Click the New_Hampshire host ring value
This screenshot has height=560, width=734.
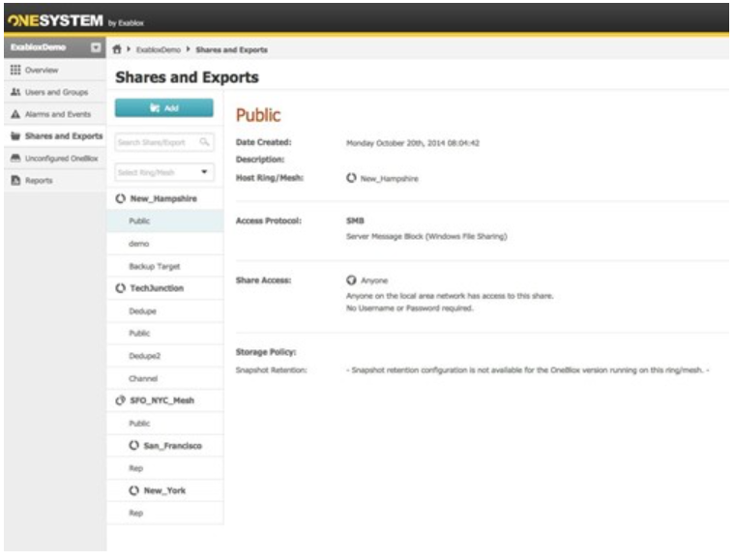pyautogui.click(x=390, y=179)
